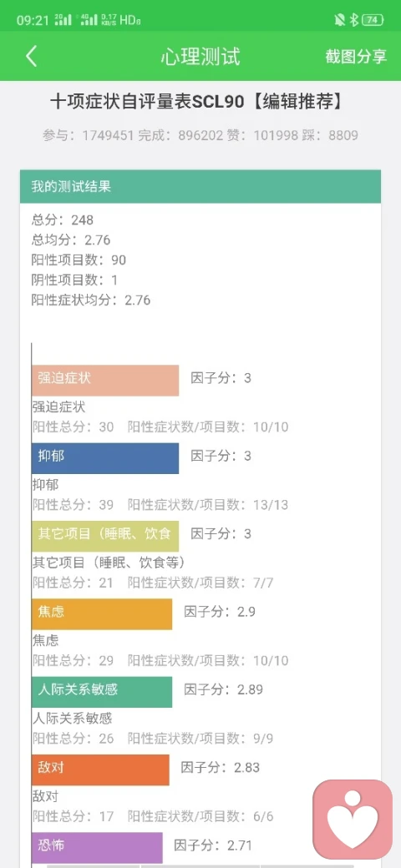Tap the battery level indicator

pyautogui.click(x=373, y=21)
